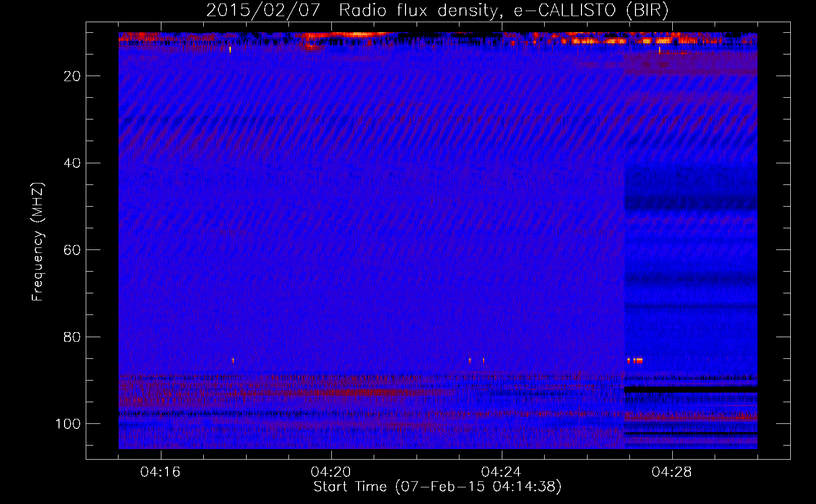This screenshot has width=816, height=504.
Task: Click the date '2015/02/07' in the title
Action: tap(263, 11)
